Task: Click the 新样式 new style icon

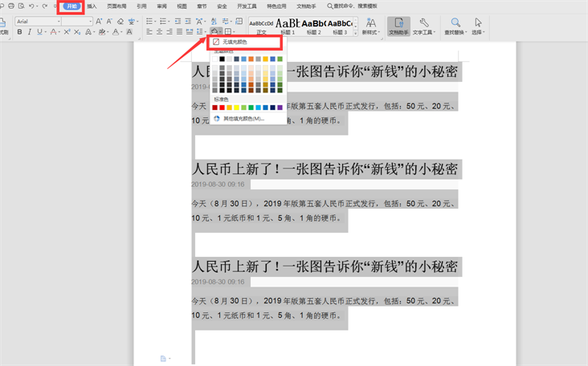Action: pos(370,23)
